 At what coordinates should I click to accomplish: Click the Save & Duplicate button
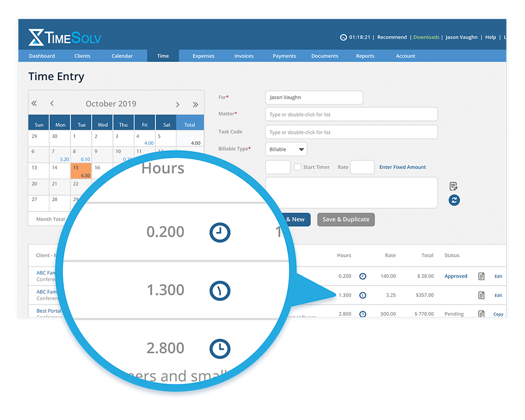coord(345,219)
